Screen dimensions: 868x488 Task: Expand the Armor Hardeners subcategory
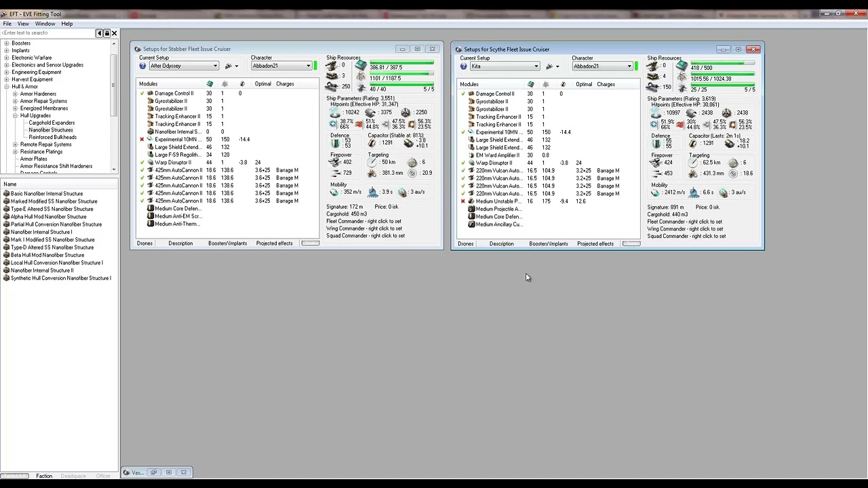click(x=15, y=94)
